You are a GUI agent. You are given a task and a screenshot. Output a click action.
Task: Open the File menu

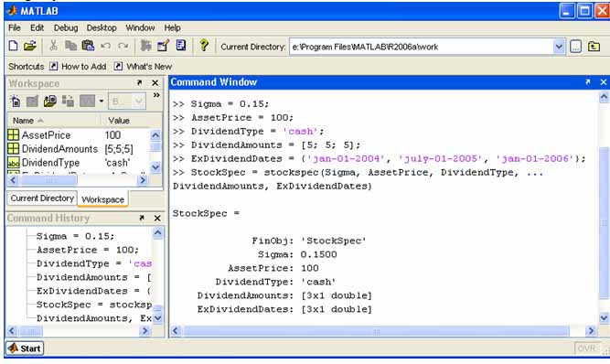tap(15, 27)
